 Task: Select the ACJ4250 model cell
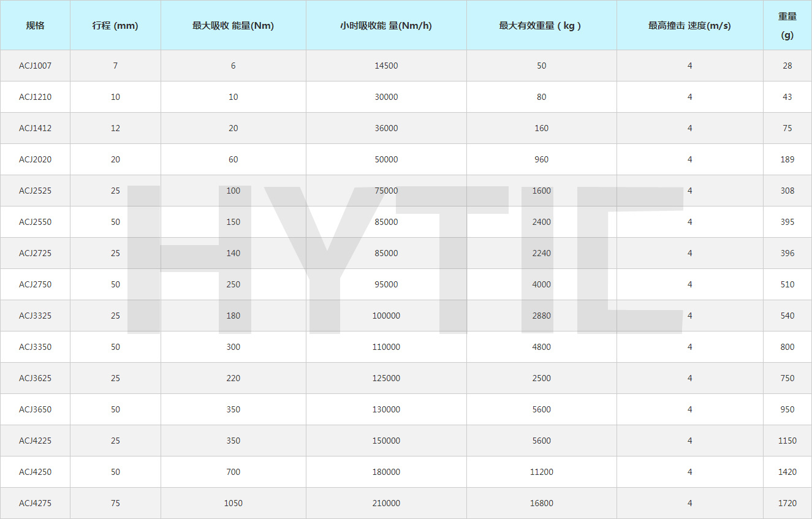35,472
